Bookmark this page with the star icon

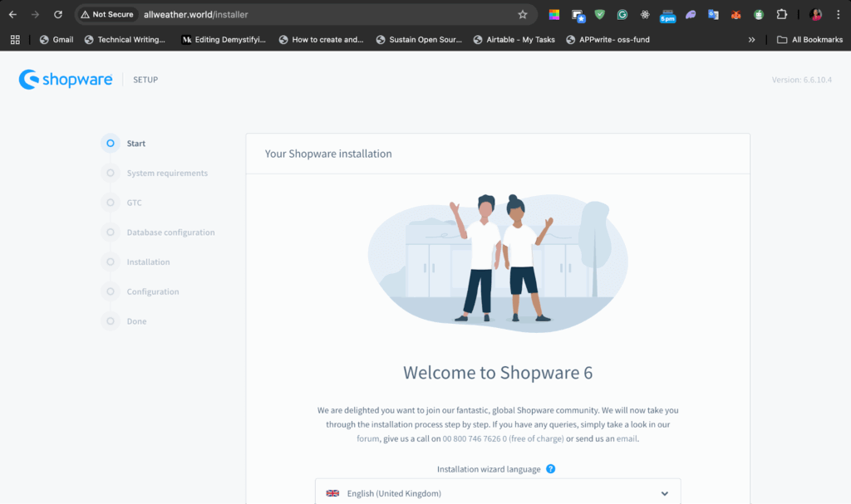522,15
